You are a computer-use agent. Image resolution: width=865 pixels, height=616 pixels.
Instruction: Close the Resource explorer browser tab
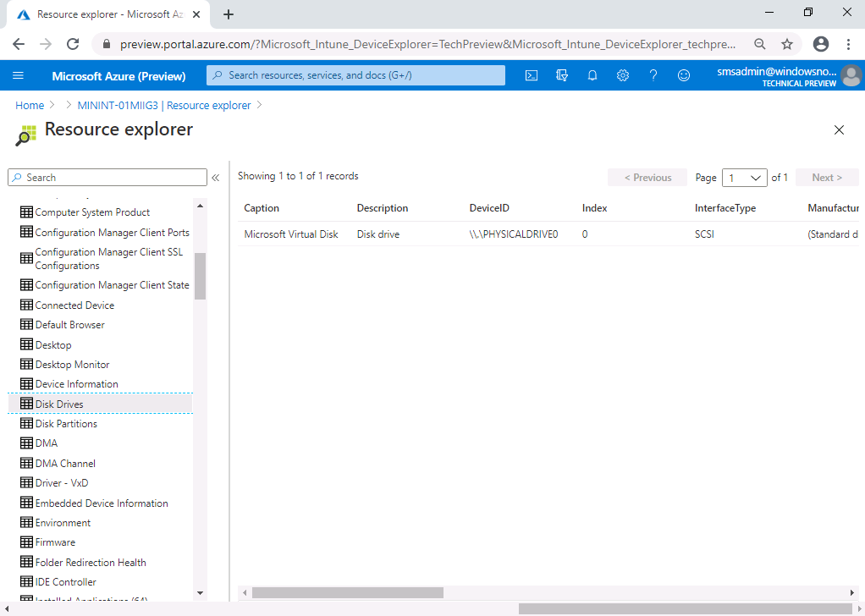(196, 15)
